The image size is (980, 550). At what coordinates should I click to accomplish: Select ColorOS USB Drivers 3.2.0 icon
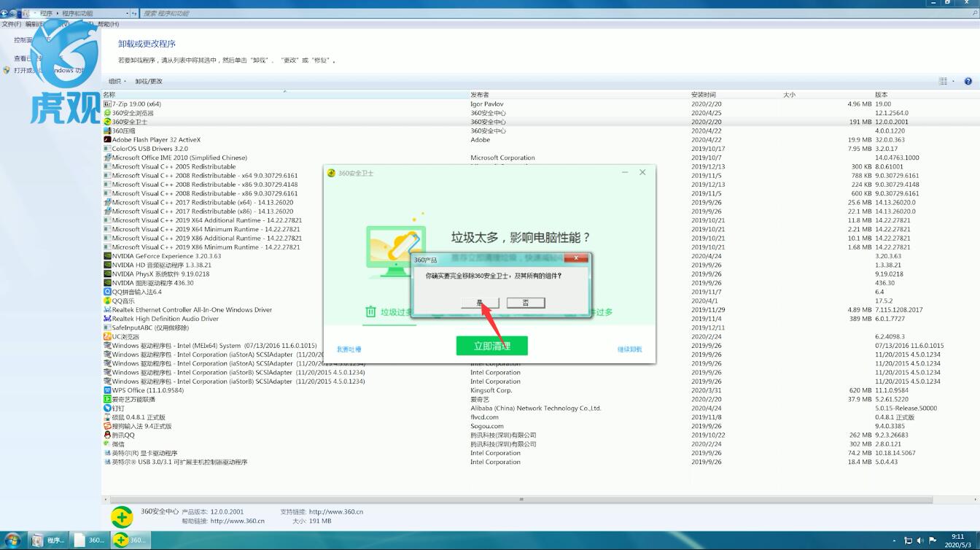pos(107,149)
